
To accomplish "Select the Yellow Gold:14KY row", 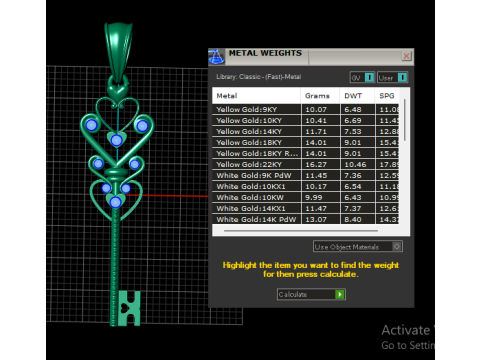I will pos(305,131).
